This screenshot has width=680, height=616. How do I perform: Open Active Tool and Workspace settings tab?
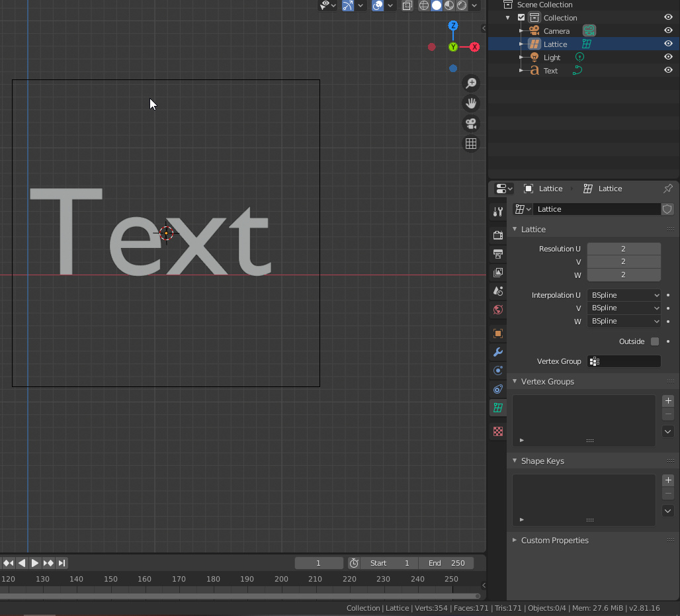pyautogui.click(x=498, y=212)
